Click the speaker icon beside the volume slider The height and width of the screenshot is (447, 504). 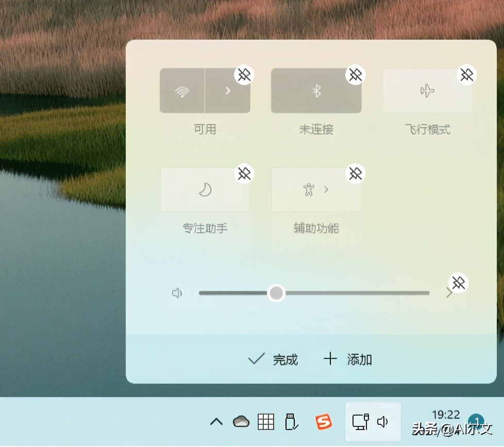point(177,293)
